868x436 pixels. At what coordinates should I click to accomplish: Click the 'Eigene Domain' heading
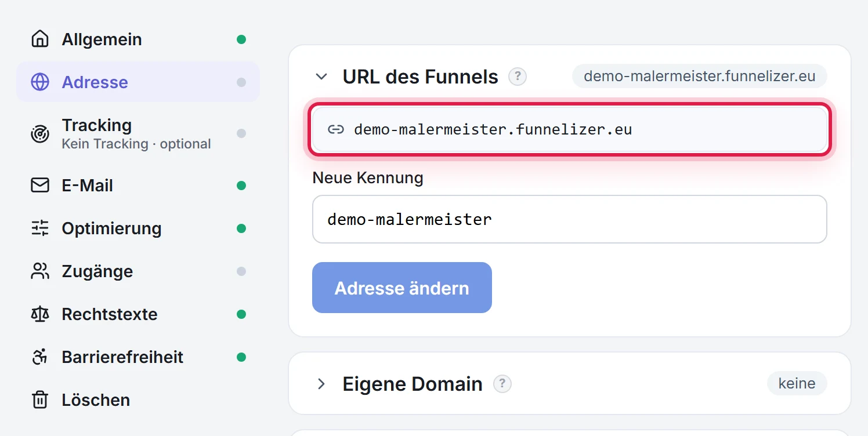(413, 384)
